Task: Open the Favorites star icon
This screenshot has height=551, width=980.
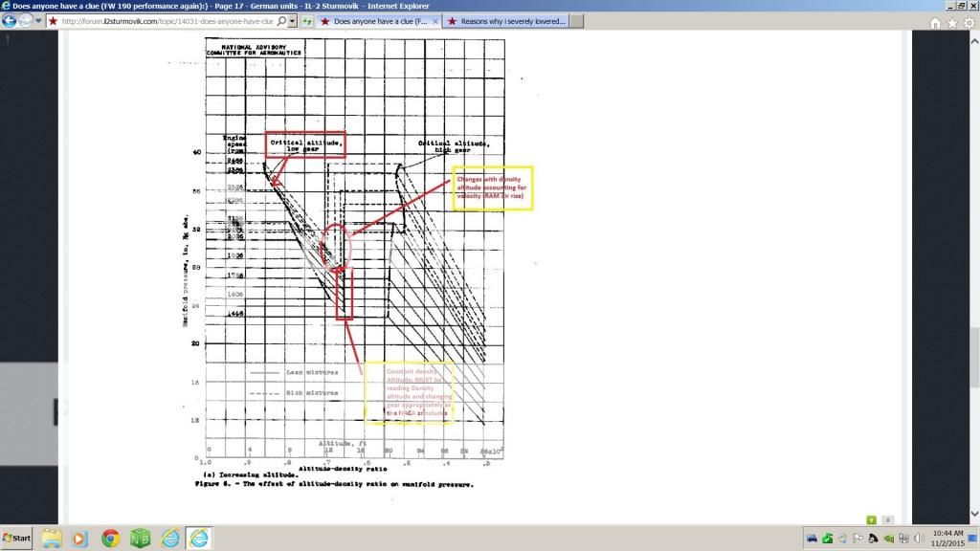Action: pyautogui.click(x=952, y=22)
